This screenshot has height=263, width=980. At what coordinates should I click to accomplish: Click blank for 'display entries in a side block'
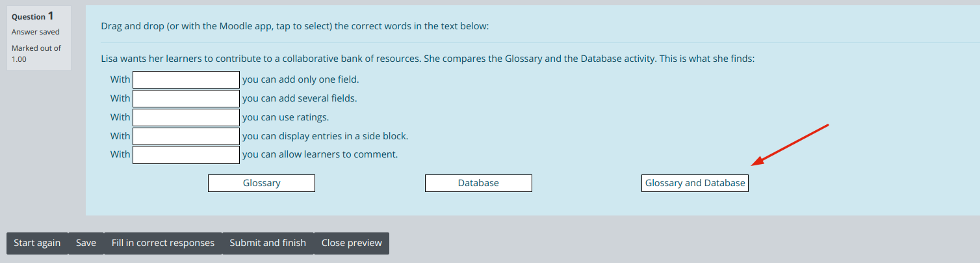pos(187,136)
